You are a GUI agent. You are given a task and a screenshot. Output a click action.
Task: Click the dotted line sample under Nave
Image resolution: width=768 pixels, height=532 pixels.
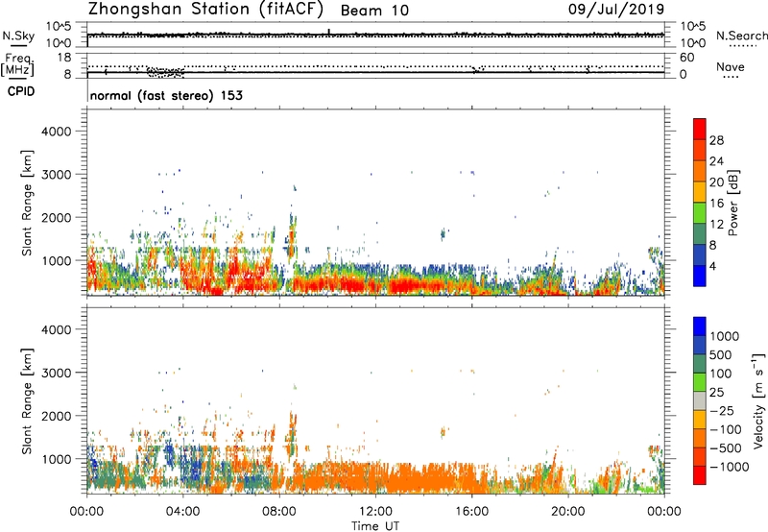pos(732,77)
